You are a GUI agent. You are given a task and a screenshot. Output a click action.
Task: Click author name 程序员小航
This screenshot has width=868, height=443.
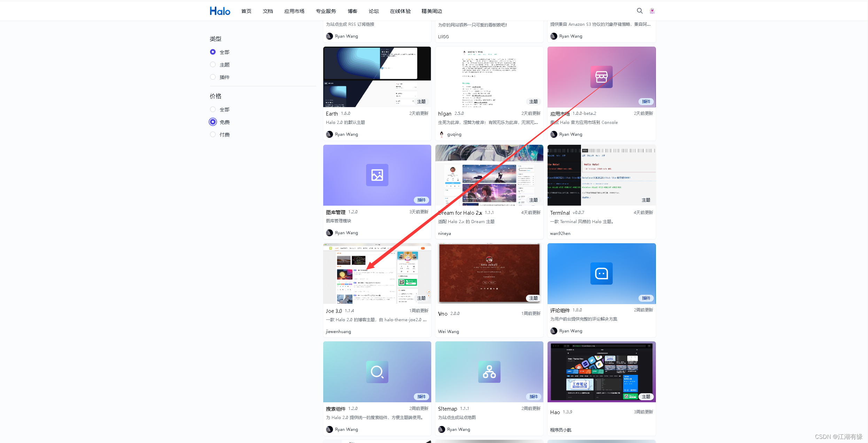560,430
